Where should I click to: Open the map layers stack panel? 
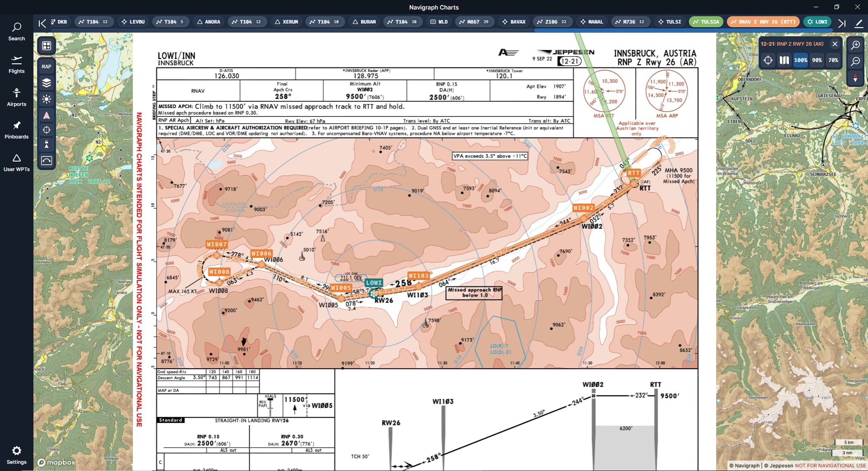coord(47,83)
